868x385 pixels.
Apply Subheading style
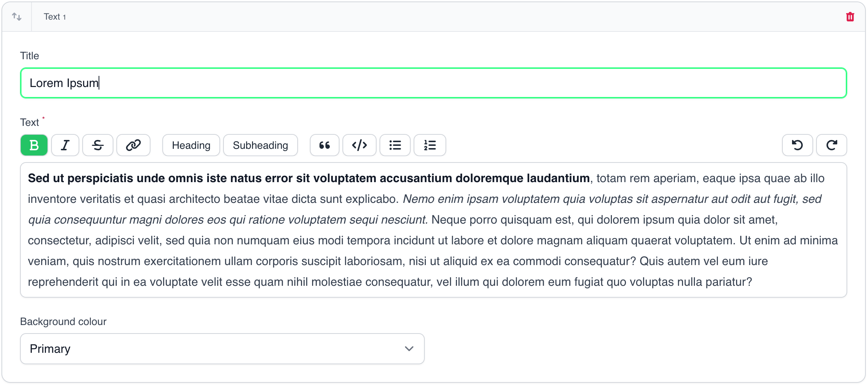[x=260, y=145]
